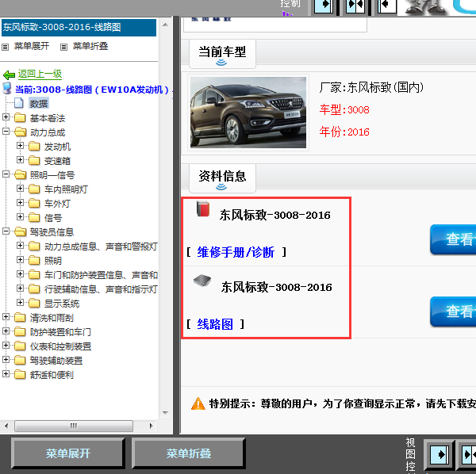Click the 发动机 folder icon

(34, 146)
